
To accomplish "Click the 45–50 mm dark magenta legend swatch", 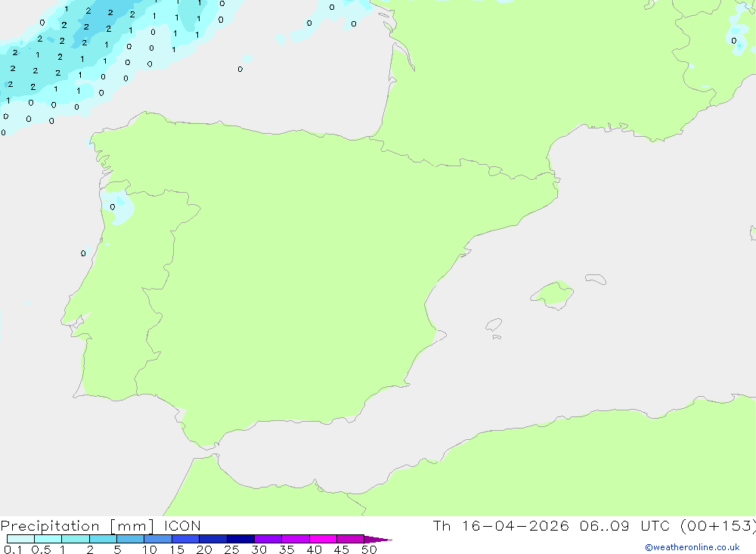I will (x=351, y=539).
